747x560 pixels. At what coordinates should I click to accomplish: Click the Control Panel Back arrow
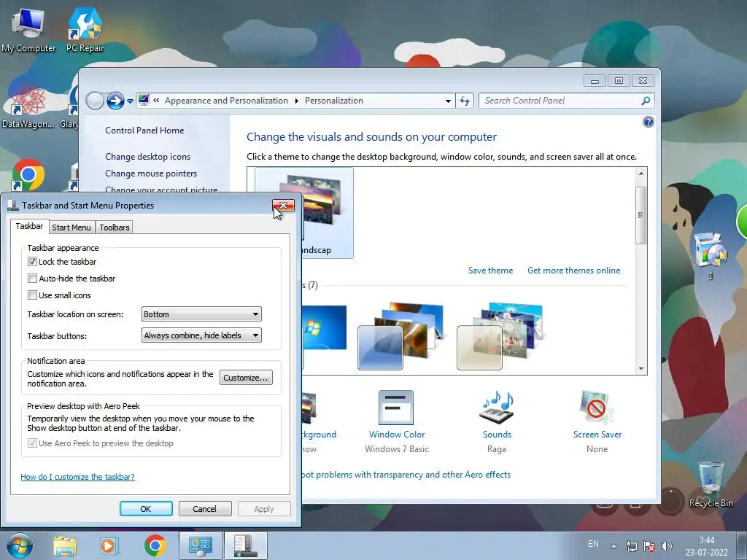[95, 101]
